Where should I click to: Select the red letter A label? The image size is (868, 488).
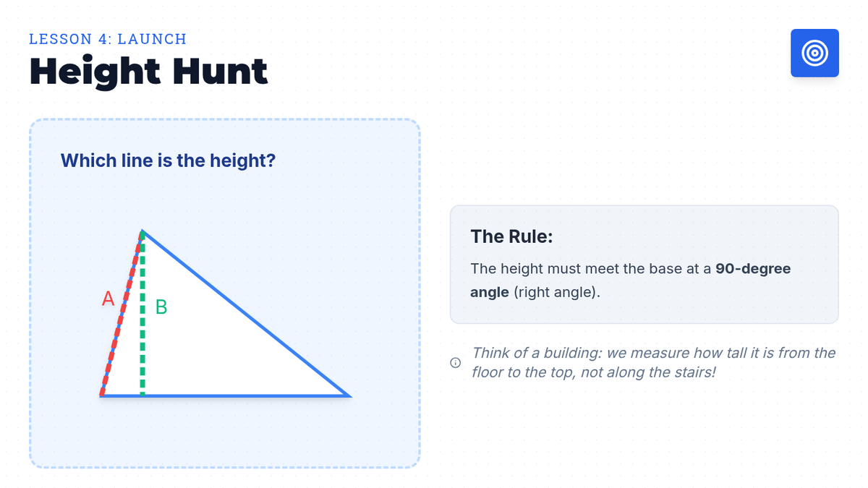(108, 298)
